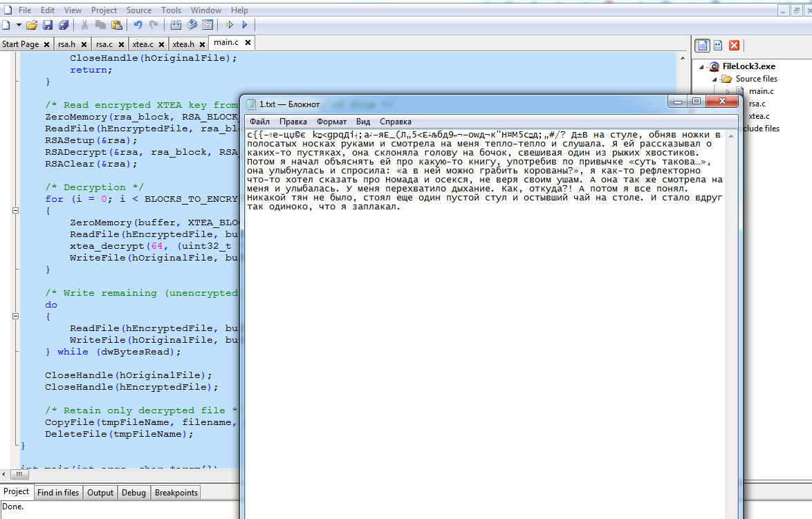Click the Compile icon in the toolbar

pos(176,25)
